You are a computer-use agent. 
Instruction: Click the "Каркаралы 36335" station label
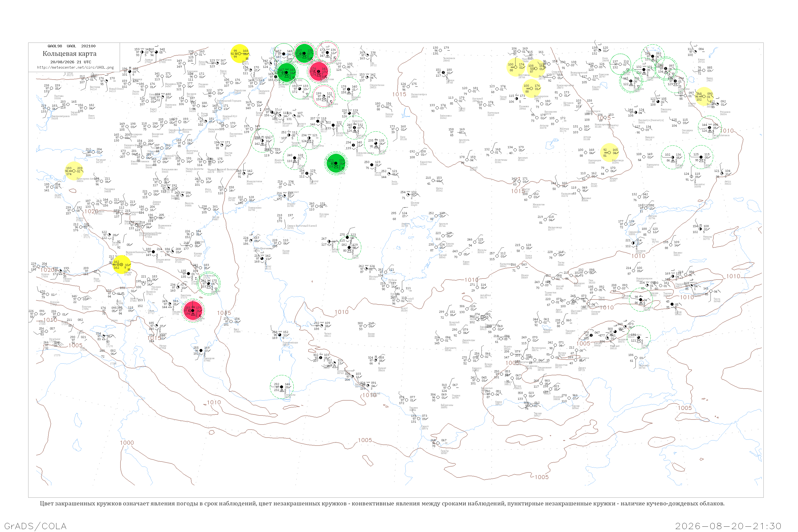652,166
